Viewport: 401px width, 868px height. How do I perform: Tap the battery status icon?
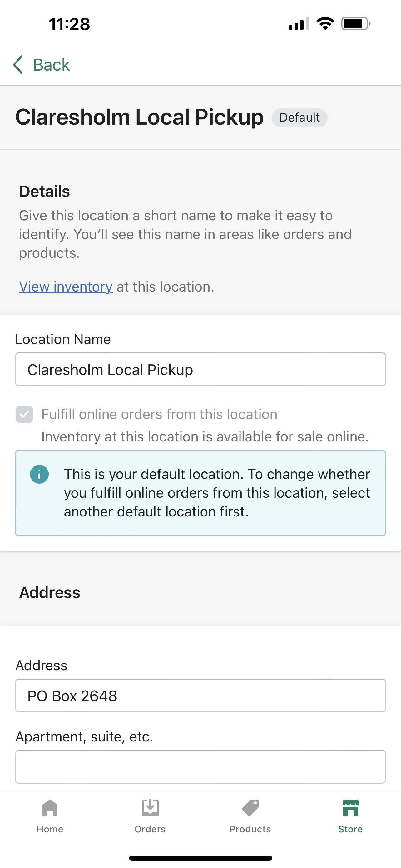point(355,24)
